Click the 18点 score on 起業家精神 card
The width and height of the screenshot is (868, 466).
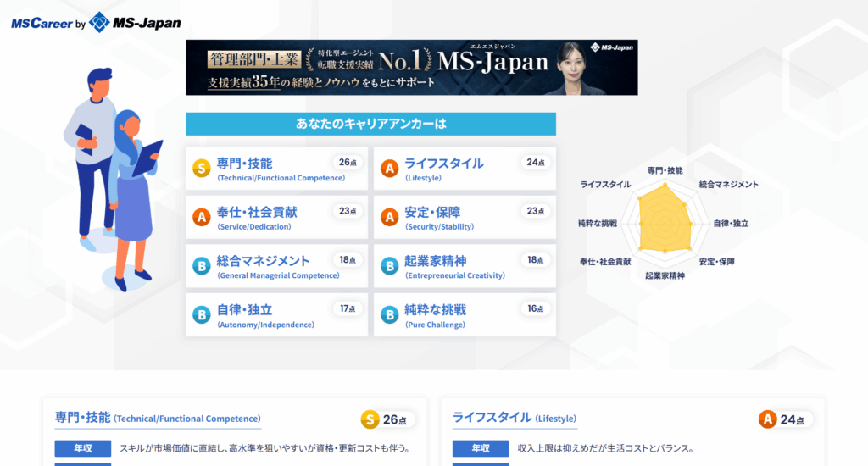point(536,259)
